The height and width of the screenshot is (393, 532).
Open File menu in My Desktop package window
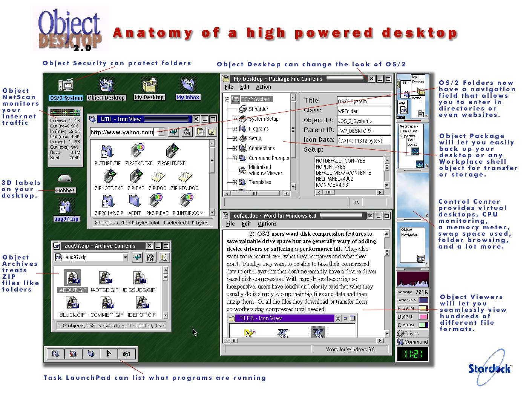(x=229, y=87)
